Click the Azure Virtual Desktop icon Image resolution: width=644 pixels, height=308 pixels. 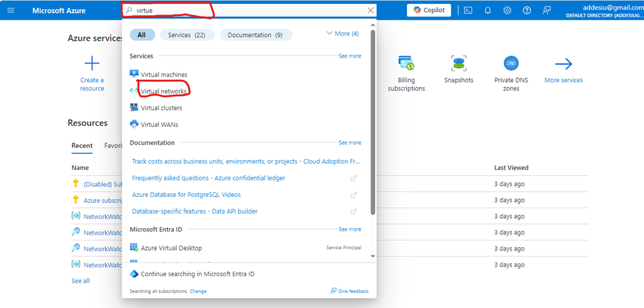click(x=134, y=247)
